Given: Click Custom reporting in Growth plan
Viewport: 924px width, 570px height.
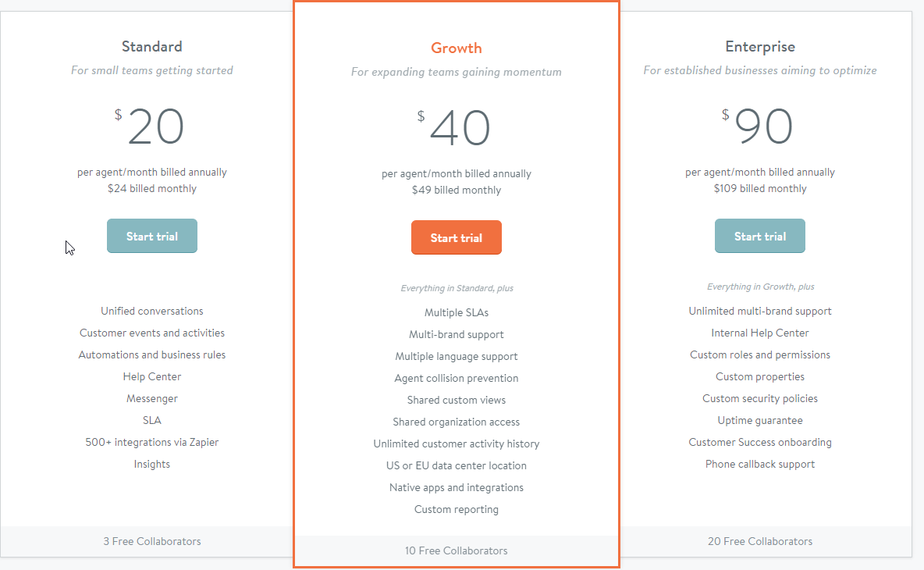Looking at the screenshot, I should 456,509.
